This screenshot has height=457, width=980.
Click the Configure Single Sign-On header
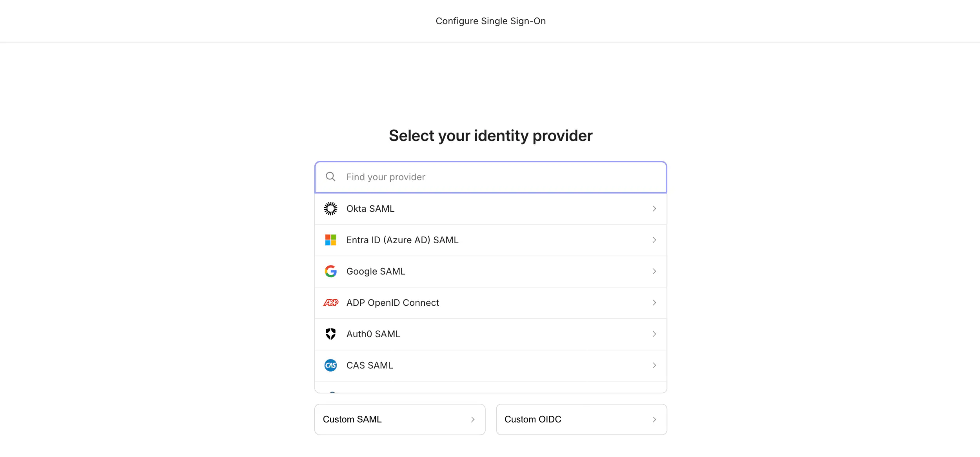[x=490, y=21]
